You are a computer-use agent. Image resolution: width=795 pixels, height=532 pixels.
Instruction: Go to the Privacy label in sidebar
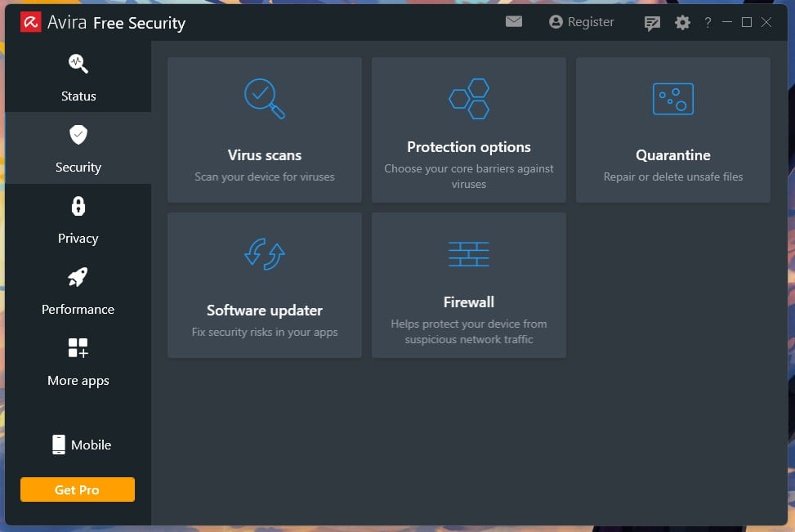click(x=78, y=239)
